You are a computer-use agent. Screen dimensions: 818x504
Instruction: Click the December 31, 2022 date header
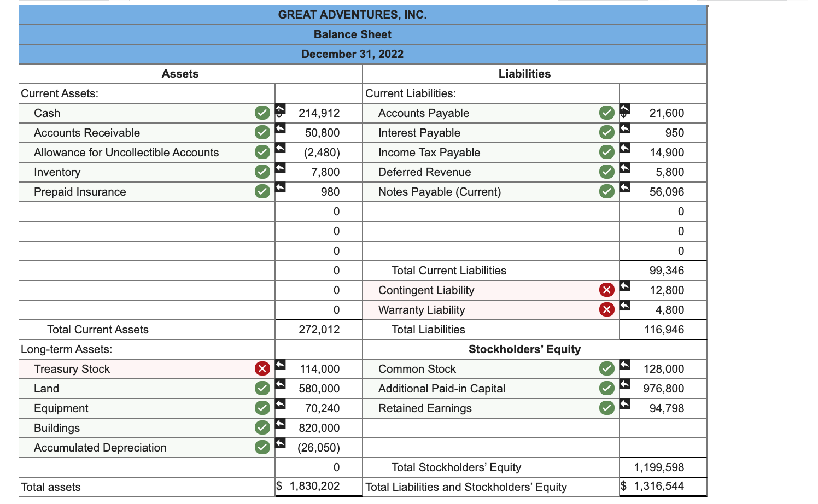point(353,54)
